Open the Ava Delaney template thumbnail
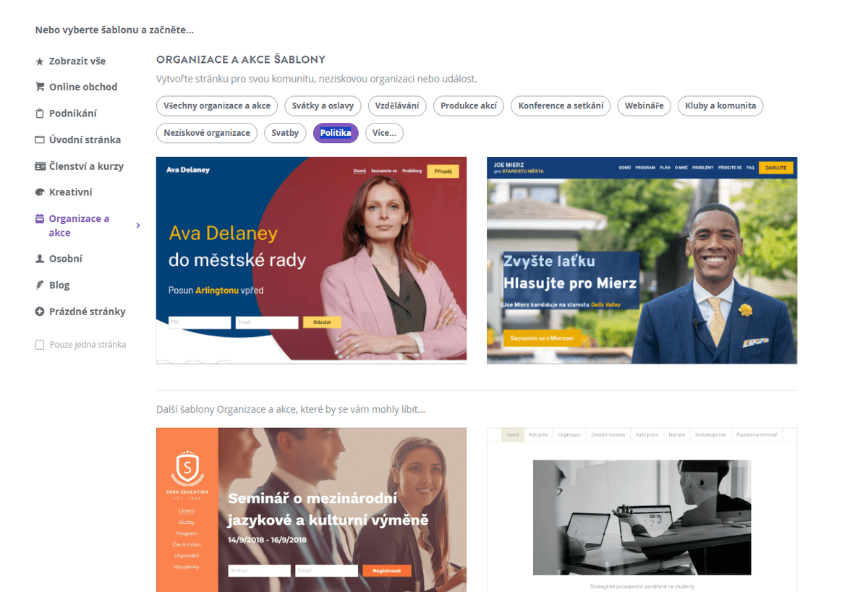 click(x=311, y=260)
